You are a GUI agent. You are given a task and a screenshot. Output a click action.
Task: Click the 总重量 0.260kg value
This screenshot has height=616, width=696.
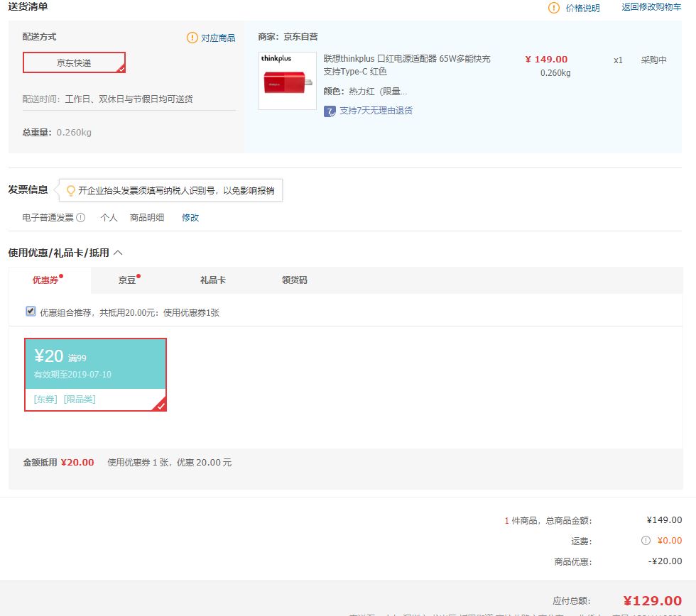pyautogui.click(x=74, y=133)
